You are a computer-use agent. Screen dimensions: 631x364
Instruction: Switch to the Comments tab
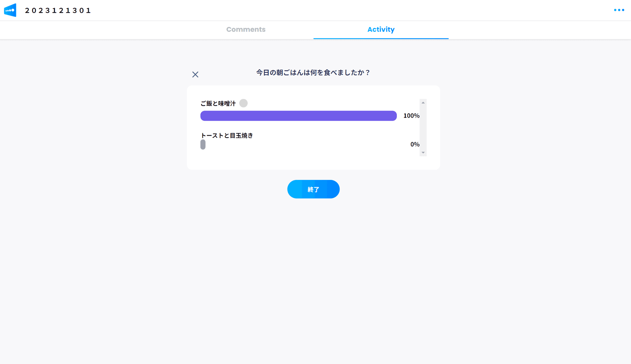coord(246,30)
